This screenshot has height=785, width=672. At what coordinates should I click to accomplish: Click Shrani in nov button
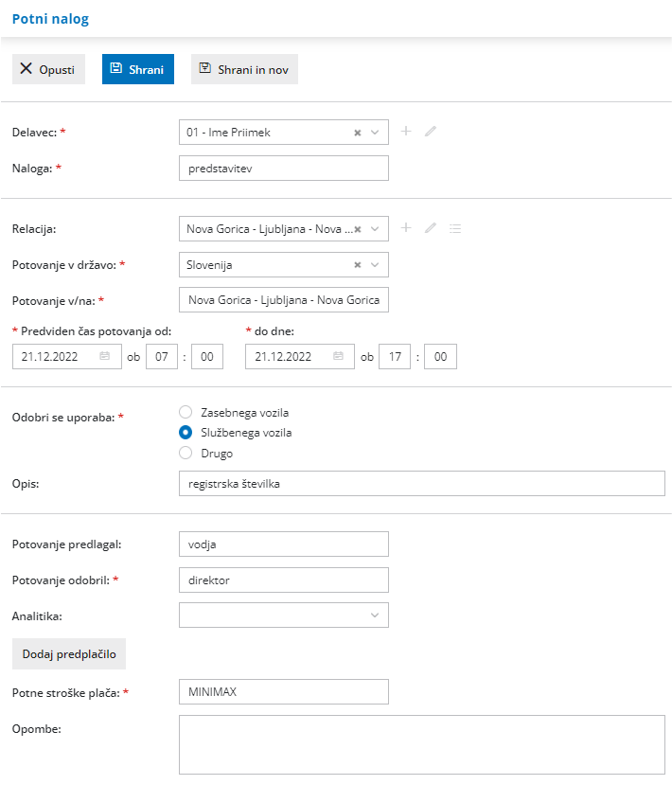(244, 69)
